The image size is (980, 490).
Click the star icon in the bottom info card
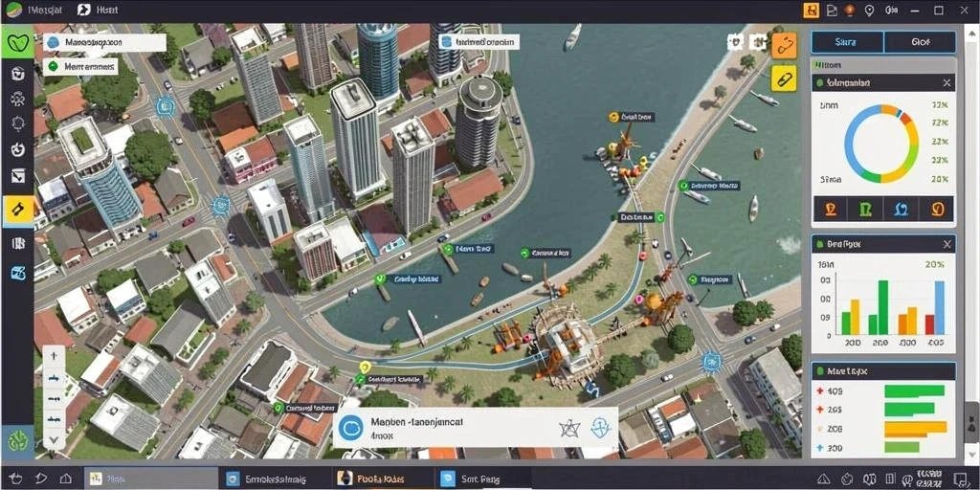pos(569,428)
